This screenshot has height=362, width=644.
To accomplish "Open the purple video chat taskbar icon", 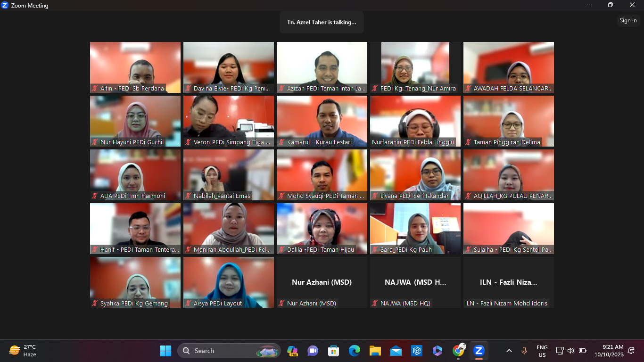I will [x=313, y=351].
